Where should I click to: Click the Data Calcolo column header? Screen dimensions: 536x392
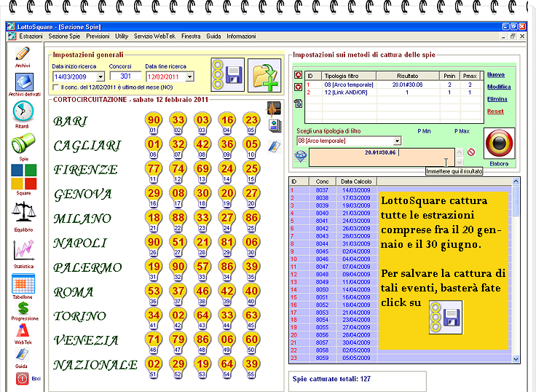pyautogui.click(x=356, y=181)
